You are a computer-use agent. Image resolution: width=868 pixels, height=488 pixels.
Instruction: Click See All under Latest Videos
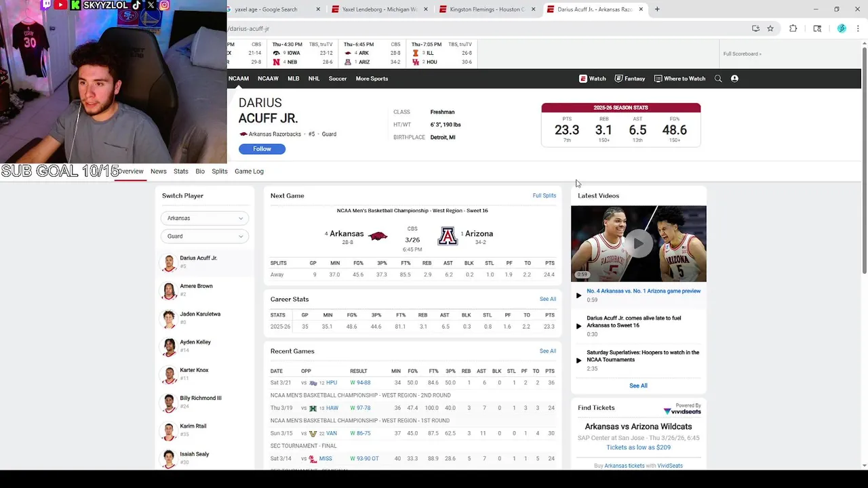point(638,386)
